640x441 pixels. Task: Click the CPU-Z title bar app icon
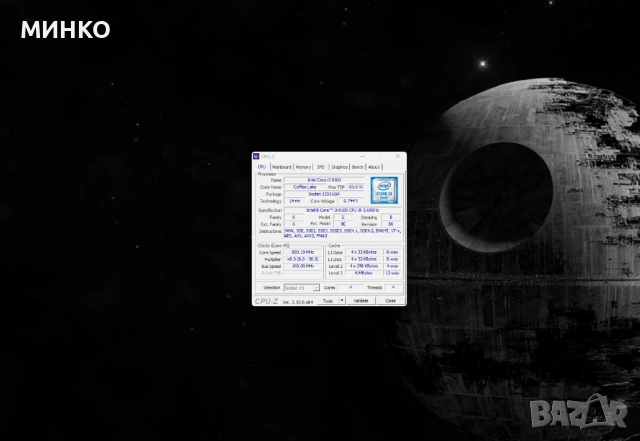point(256,156)
